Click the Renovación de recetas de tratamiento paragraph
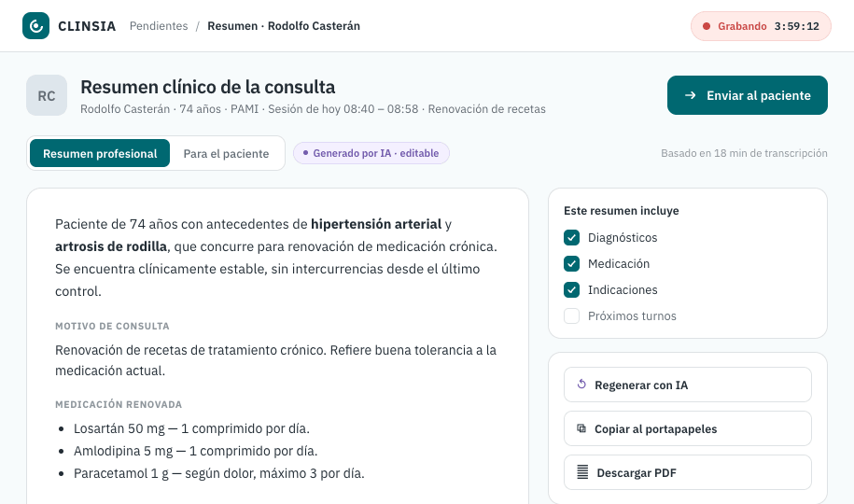Screen dimensions: 854x504 [275, 360]
